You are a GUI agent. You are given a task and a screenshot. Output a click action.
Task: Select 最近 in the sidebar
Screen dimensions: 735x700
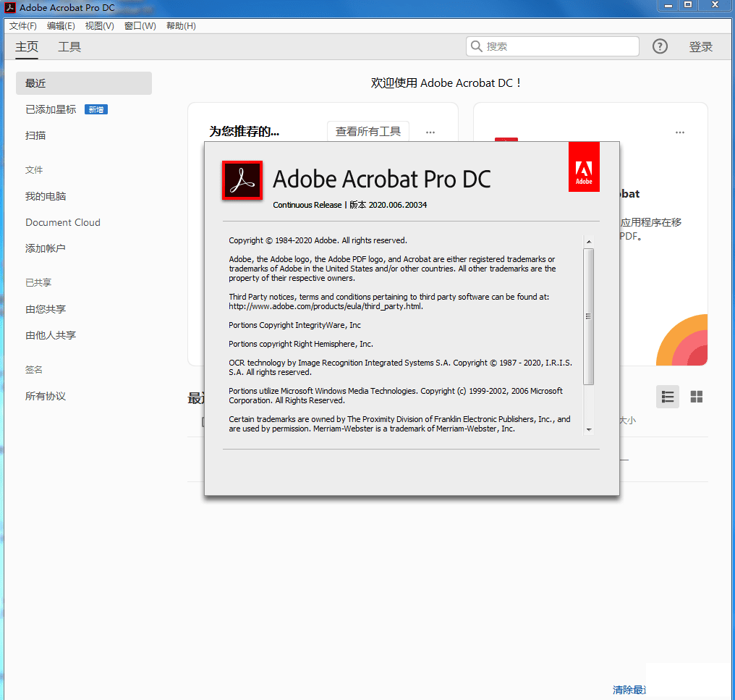point(84,83)
